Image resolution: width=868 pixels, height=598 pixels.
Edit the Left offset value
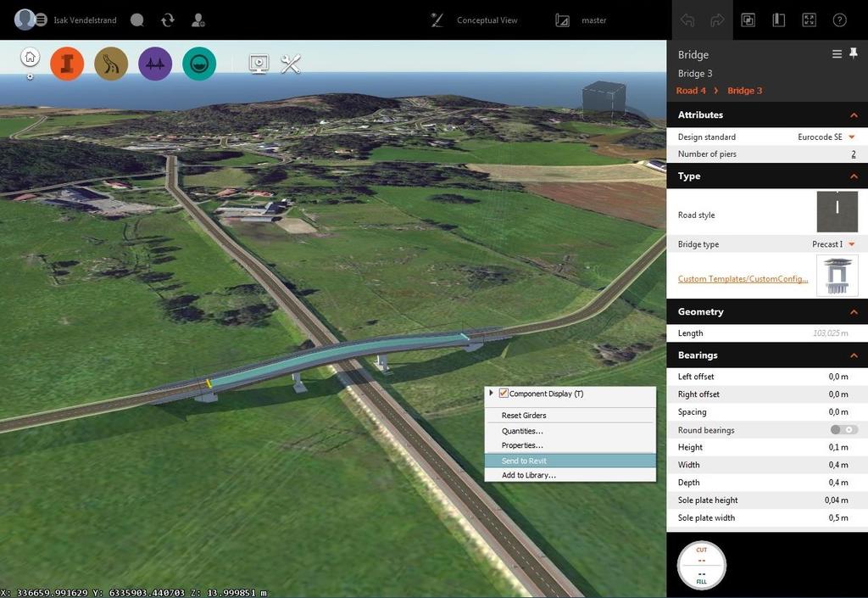tap(838, 377)
